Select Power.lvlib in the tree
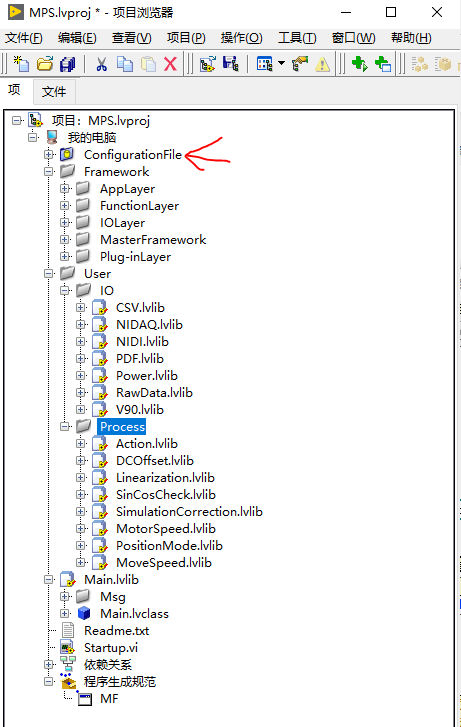 point(147,376)
